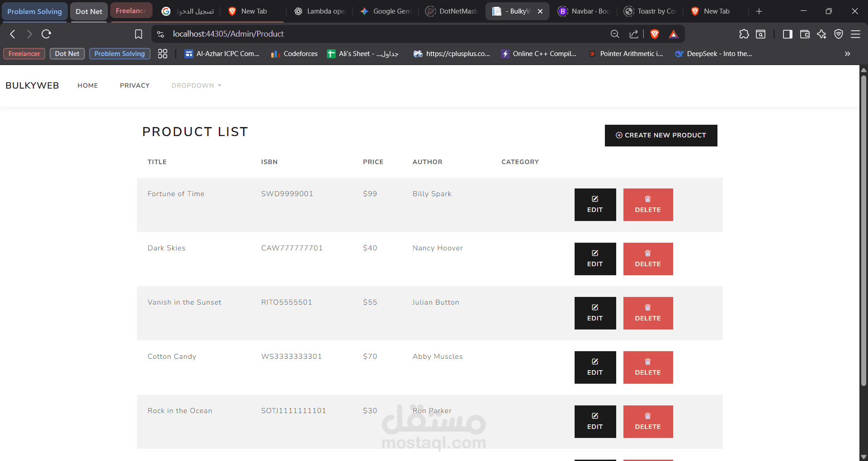
Task: Open the Online C++ Compiler bookmark
Action: click(539, 54)
